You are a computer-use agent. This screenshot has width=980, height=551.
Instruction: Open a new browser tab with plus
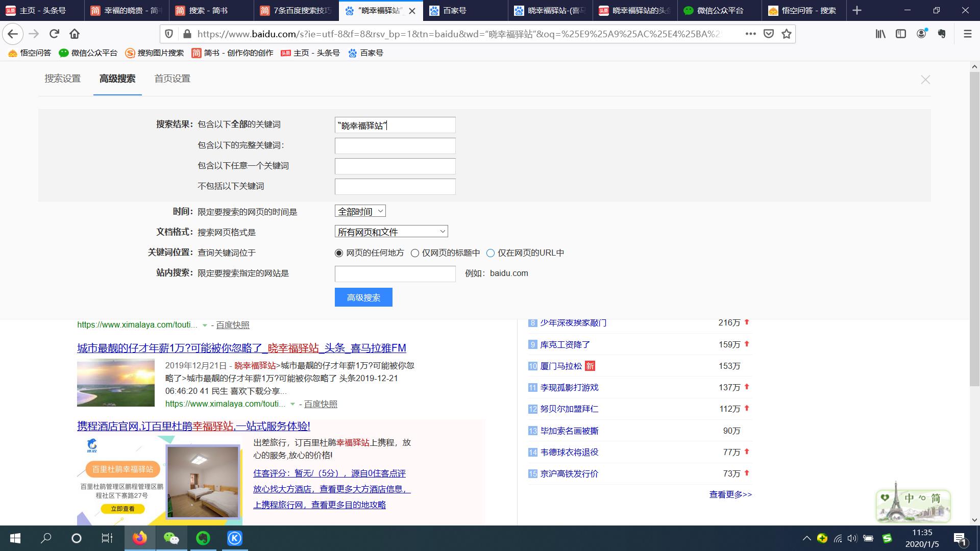pos(857,10)
